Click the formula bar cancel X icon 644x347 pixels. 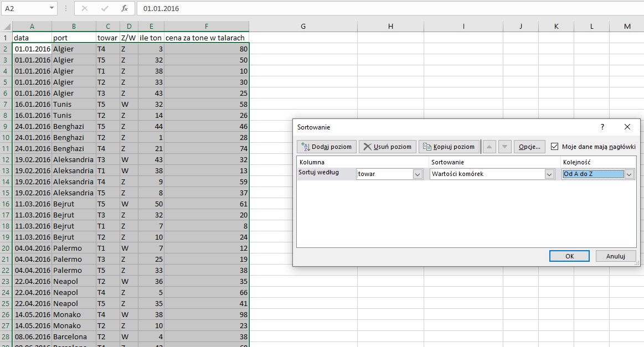(85, 8)
